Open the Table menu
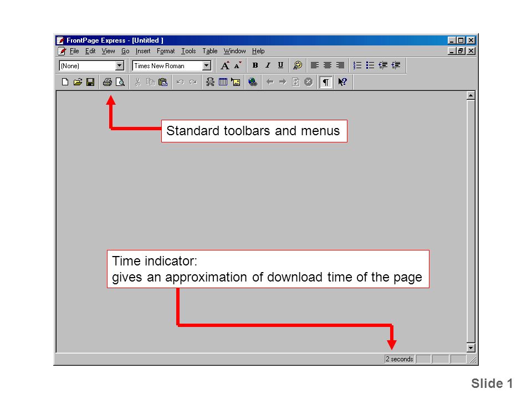 pyautogui.click(x=209, y=51)
